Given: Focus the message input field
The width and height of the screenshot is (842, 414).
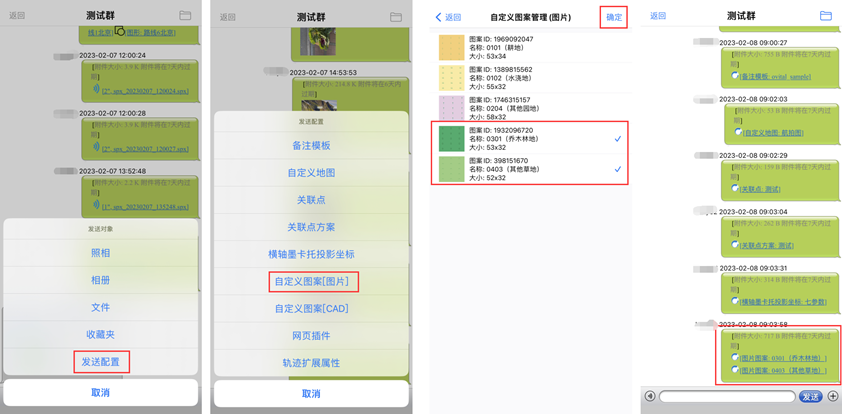Looking at the screenshot, I should tap(727, 396).
